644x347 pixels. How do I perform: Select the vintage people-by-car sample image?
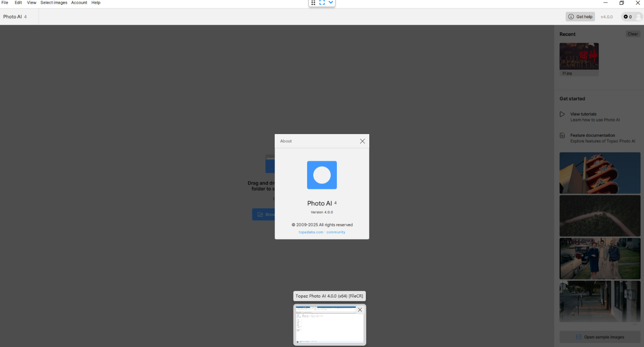click(x=600, y=258)
